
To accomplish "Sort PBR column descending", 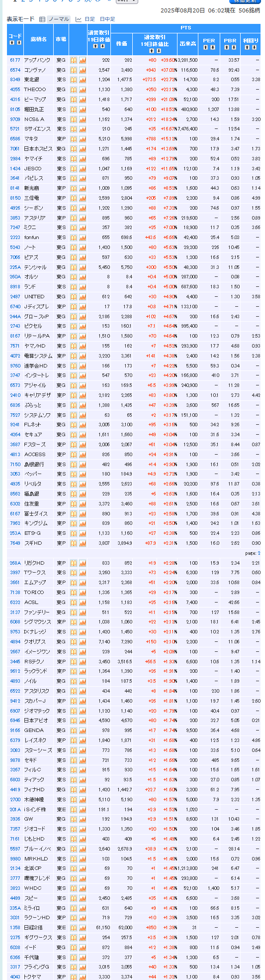I will 234,47.
